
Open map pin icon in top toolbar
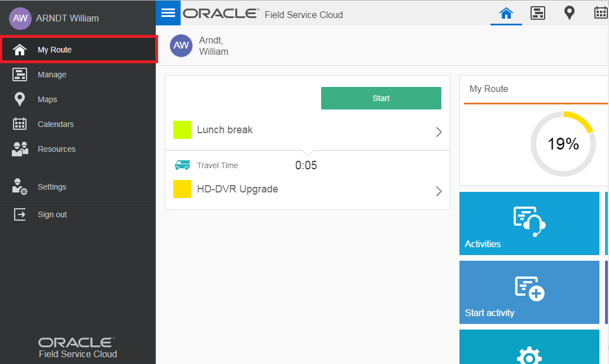tap(569, 13)
